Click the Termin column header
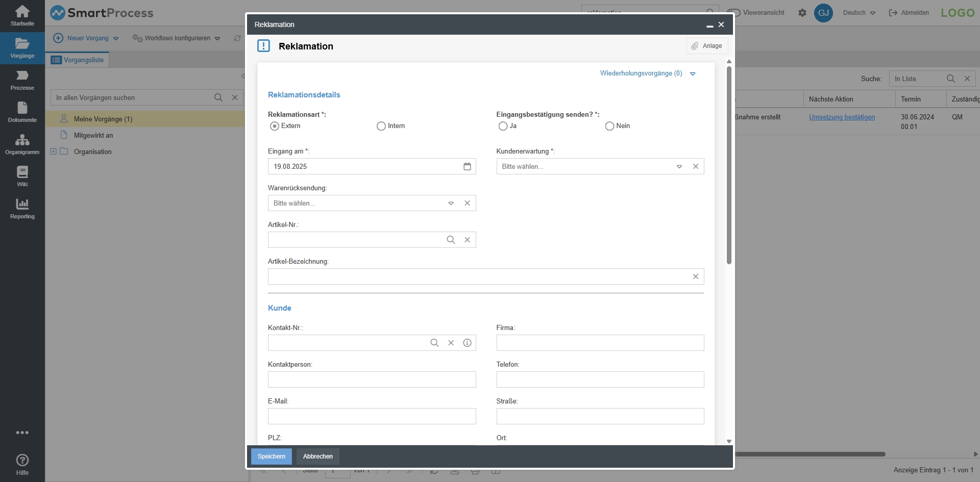 click(x=921, y=99)
